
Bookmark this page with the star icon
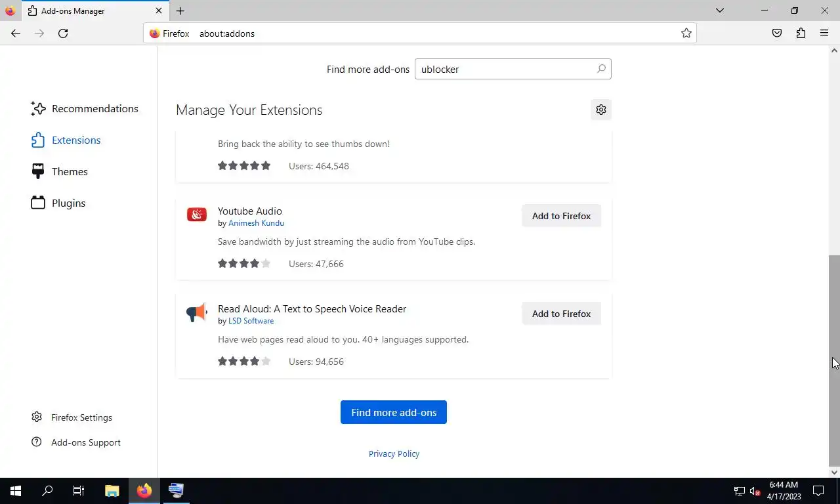(x=686, y=33)
